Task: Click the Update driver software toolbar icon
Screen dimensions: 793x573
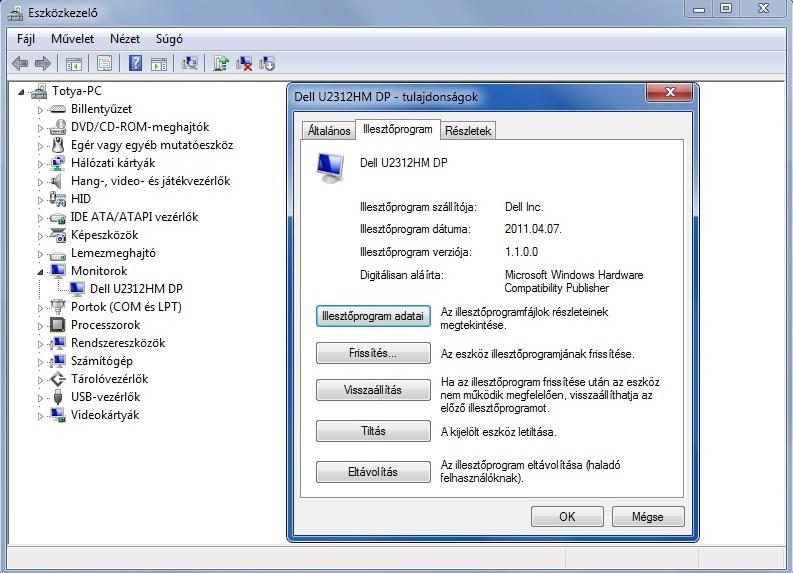Action: (221, 64)
